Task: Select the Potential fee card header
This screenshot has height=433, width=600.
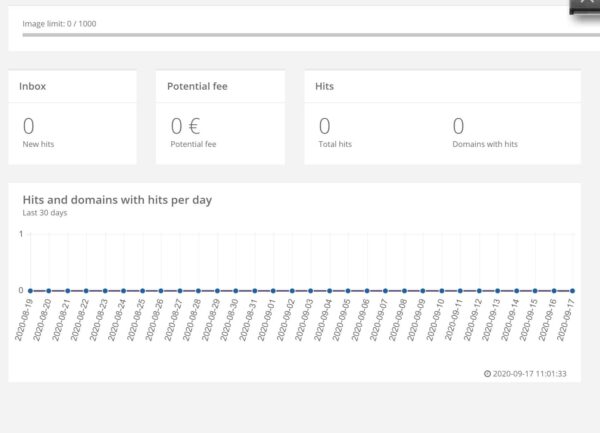Action: pyautogui.click(x=198, y=86)
